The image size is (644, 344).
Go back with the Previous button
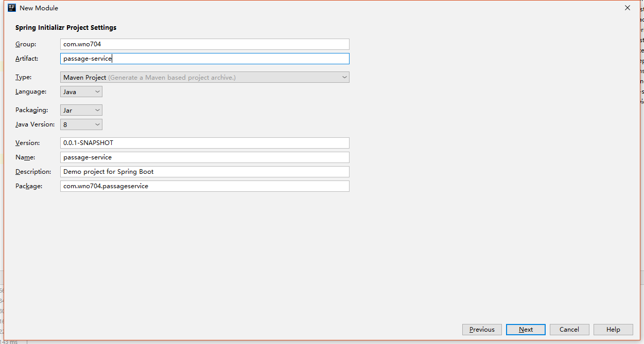(482, 330)
